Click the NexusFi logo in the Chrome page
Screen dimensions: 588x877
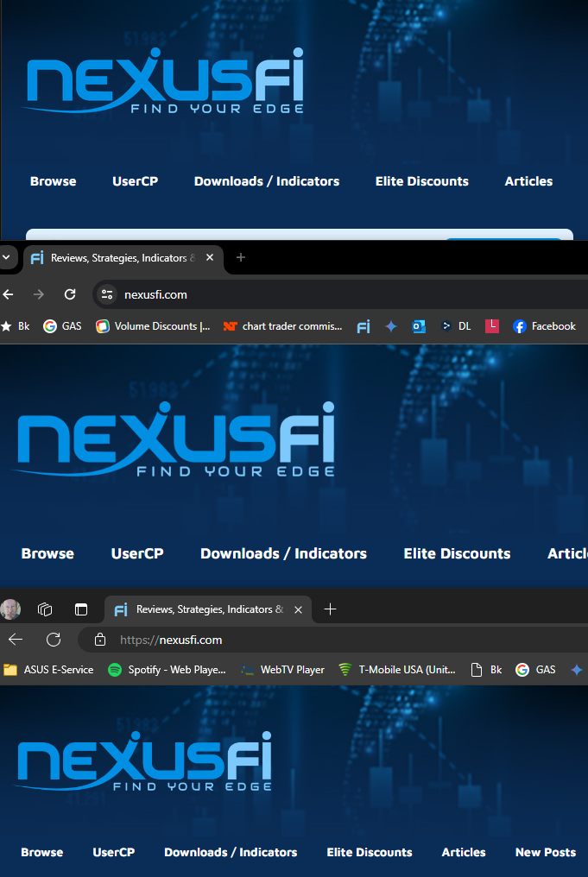click(174, 439)
